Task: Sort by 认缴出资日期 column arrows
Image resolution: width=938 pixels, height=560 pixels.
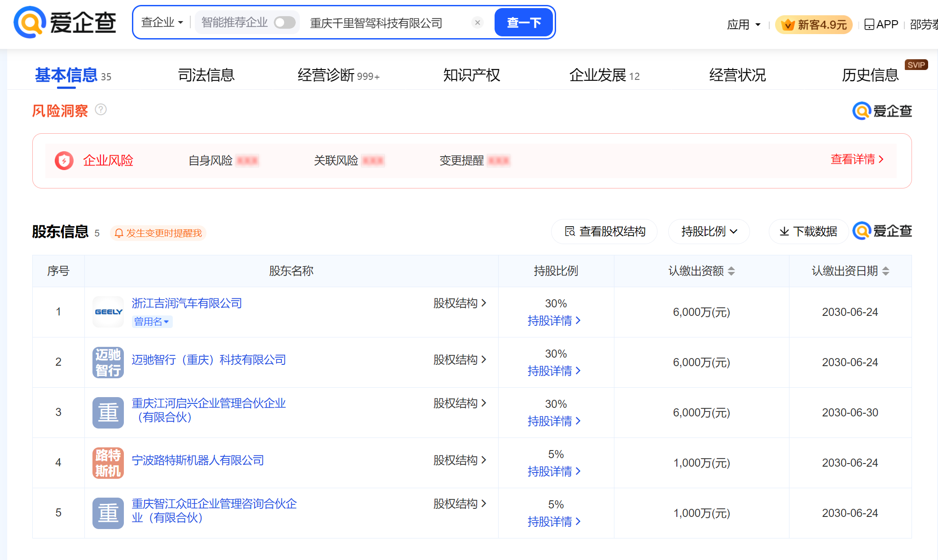Action: click(x=885, y=271)
